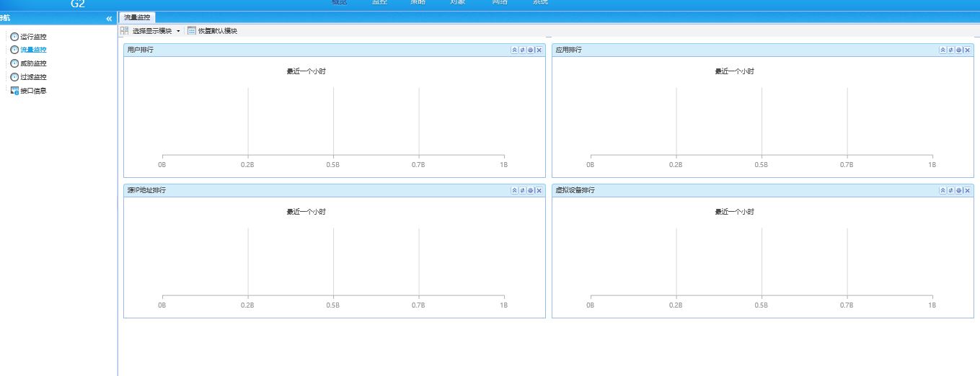This screenshot has width=980, height=376.
Task: Click the 0.5B axis label in 用户排行 chart
Action: click(332, 165)
